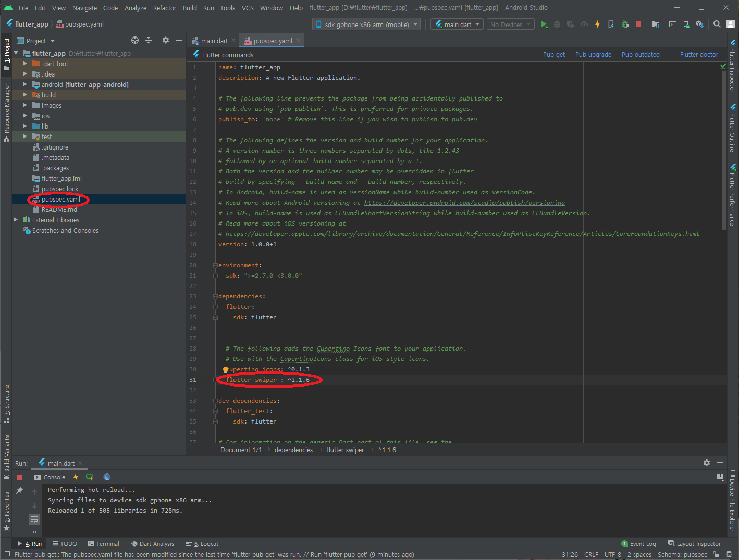Attach debugger to Android process icon
This screenshot has height=560, width=739.
[625, 24]
